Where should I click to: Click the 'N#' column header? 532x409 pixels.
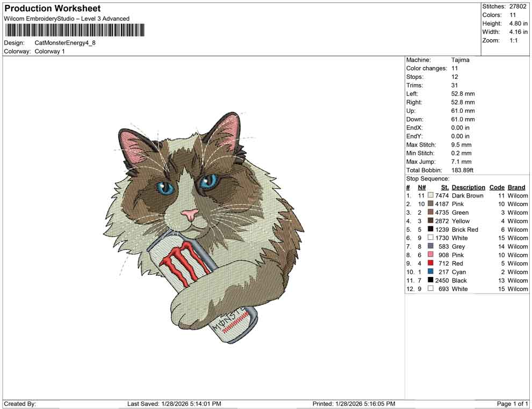coord(422,187)
